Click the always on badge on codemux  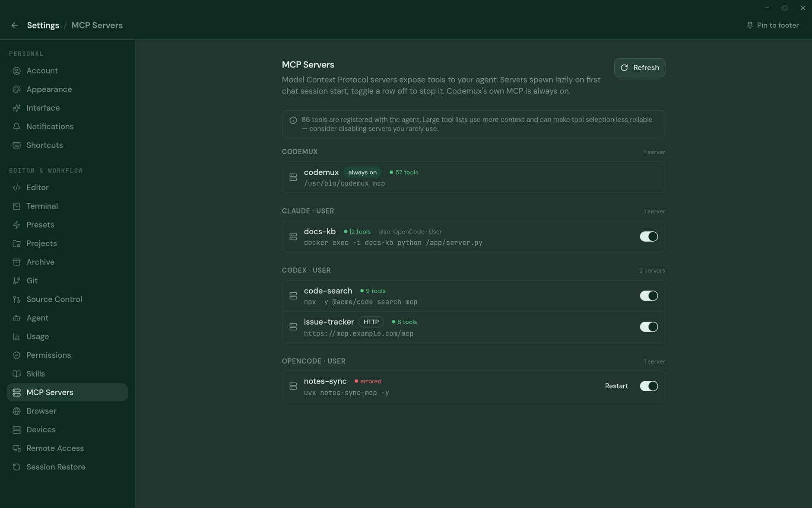362,173
